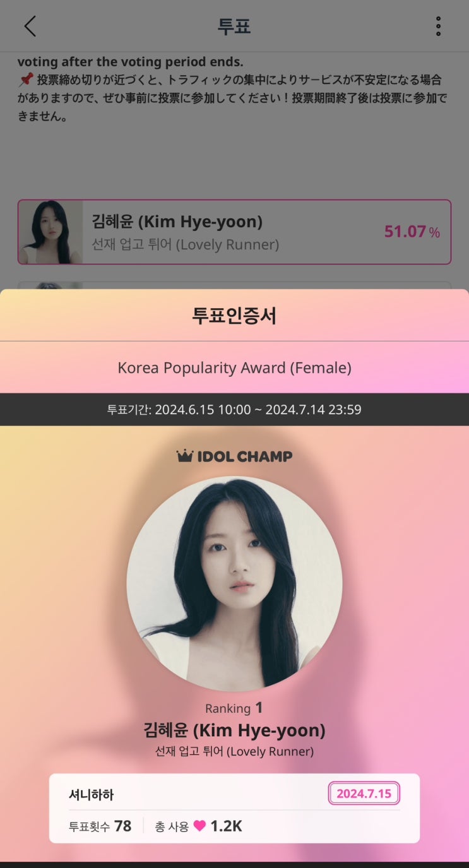Click the certificate name 김혜윤 (Kim Hye-yoon)
Viewport: 469px width, 868px height.
click(x=234, y=730)
